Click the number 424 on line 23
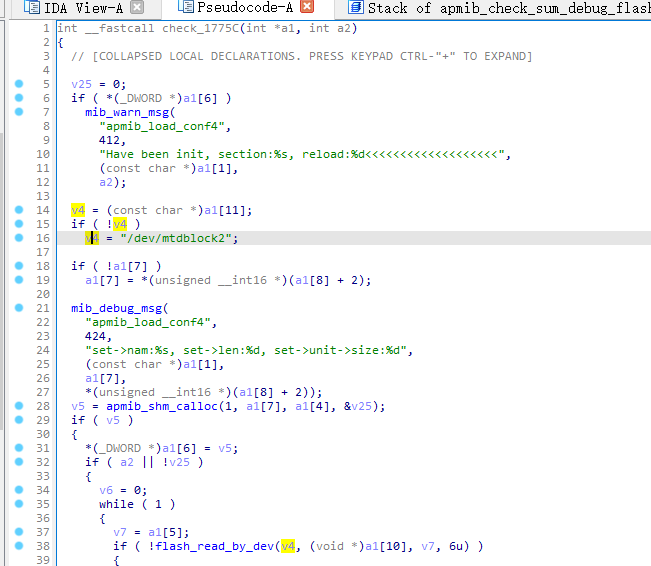The image size is (651, 566). (x=95, y=336)
